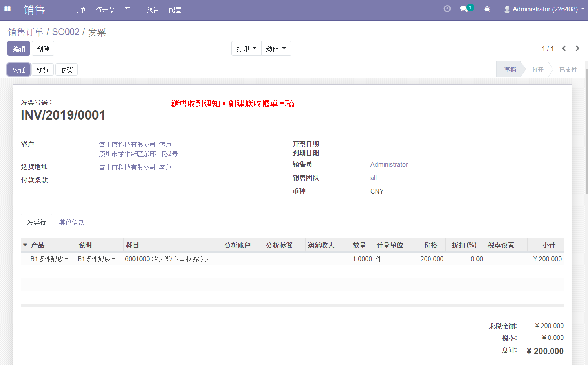Select the 打开 status stage
The height and width of the screenshot is (365, 588).
coord(537,69)
